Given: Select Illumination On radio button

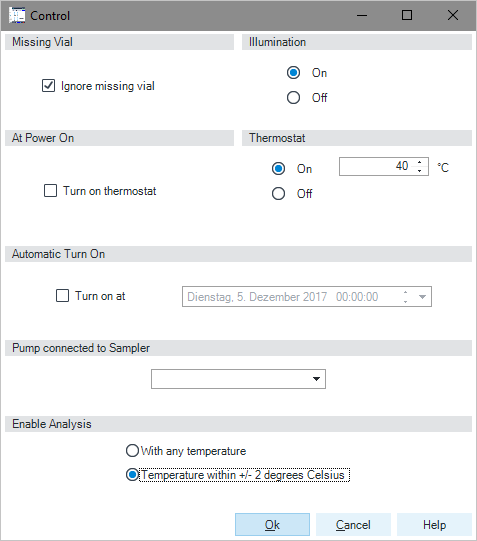Looking at the screenshot, I should [294, 73].
